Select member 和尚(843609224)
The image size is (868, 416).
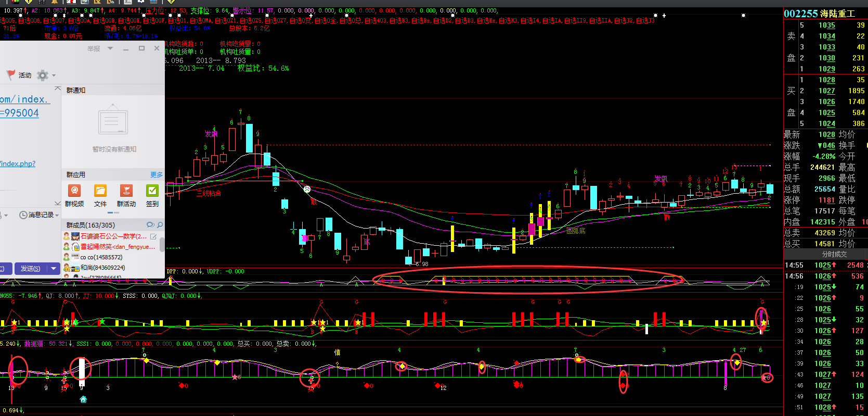(x=102, y=268)
